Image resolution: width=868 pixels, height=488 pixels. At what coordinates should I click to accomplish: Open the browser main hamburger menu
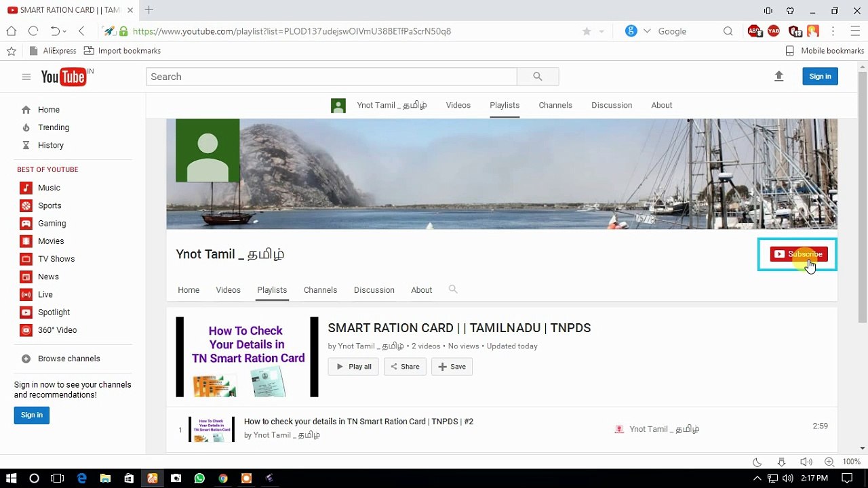pyautogui.click(x=855, y=31)
